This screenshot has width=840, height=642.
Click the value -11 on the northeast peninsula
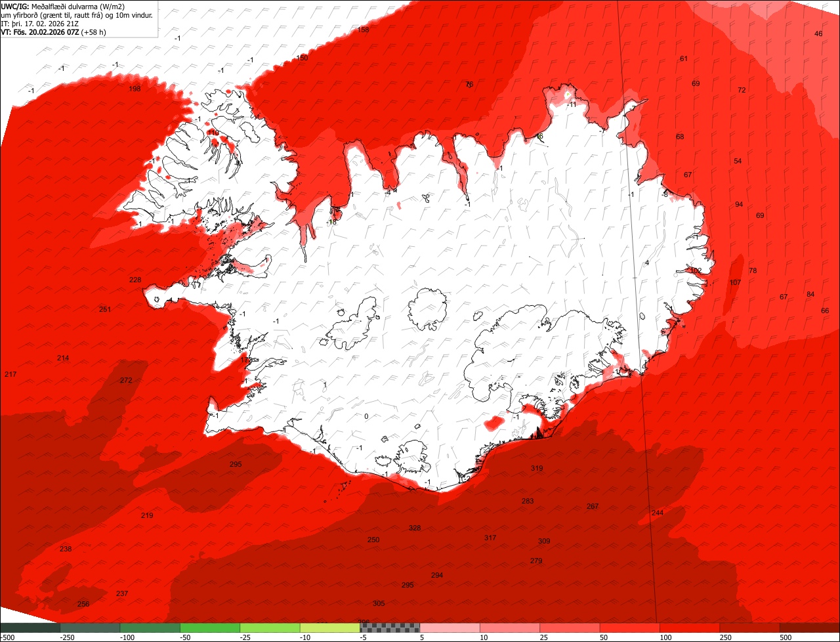(x=572, y=104)
